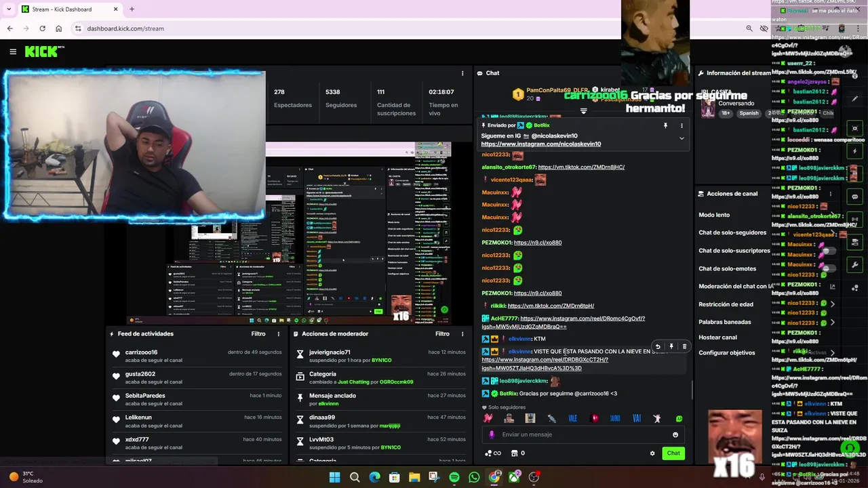Click the lightning bolt icon in right sidebar

pyautogui.click(x=855, y=150)
